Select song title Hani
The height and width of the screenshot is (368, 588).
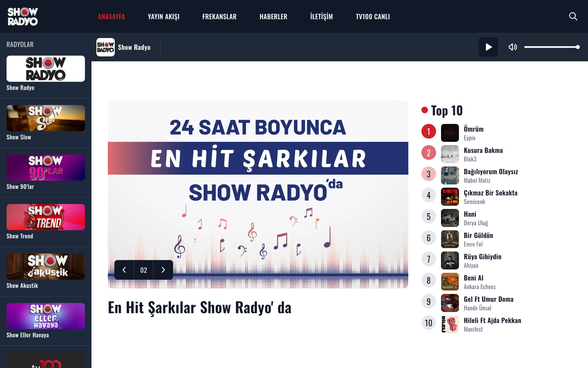pos(470,214)
